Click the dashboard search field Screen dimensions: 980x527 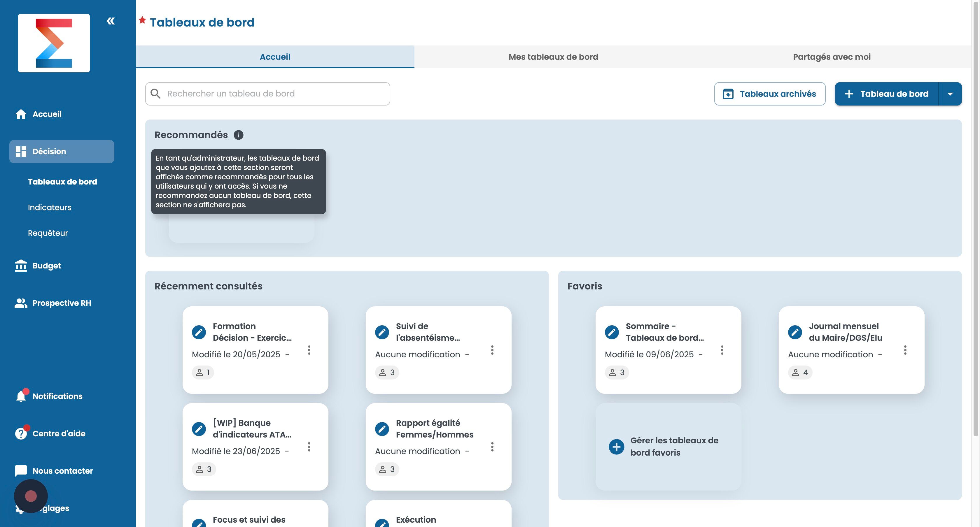coord(267,94)
